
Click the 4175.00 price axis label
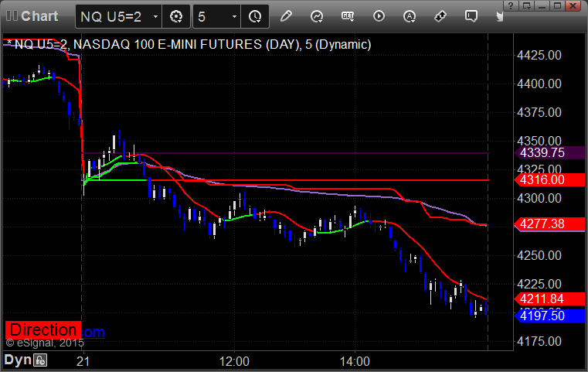(539, 342)
